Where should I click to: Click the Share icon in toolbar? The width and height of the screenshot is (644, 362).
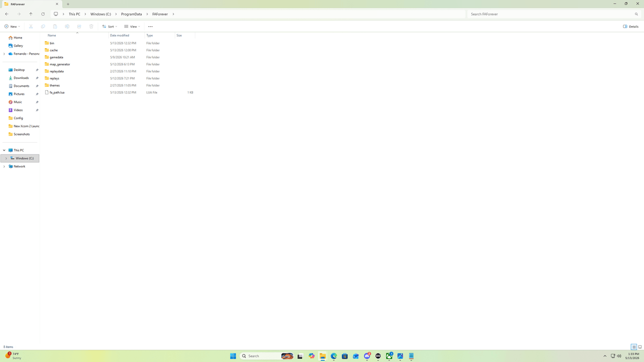point(79,26)
